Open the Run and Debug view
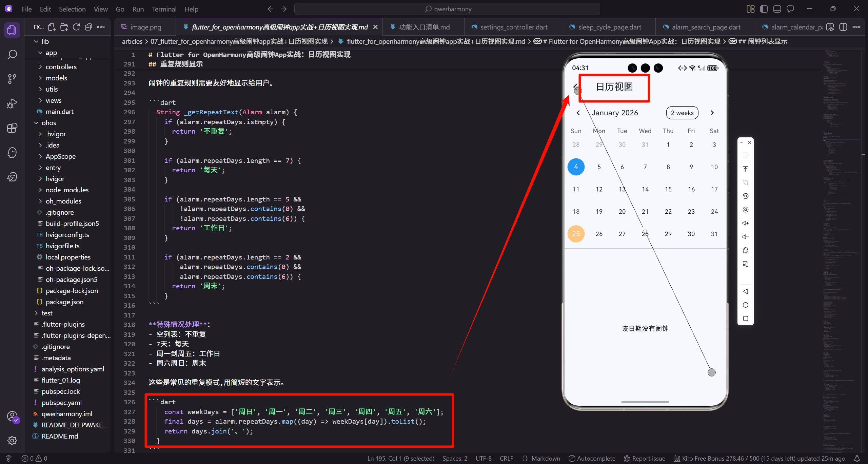The width and height of the screenshot is (868, 464). pyautogui.click(x=12, y=103)
